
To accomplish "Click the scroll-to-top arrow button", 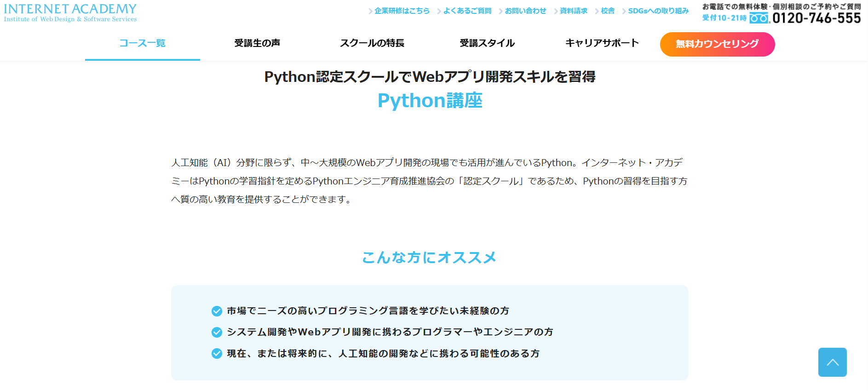I will [832, 362].
